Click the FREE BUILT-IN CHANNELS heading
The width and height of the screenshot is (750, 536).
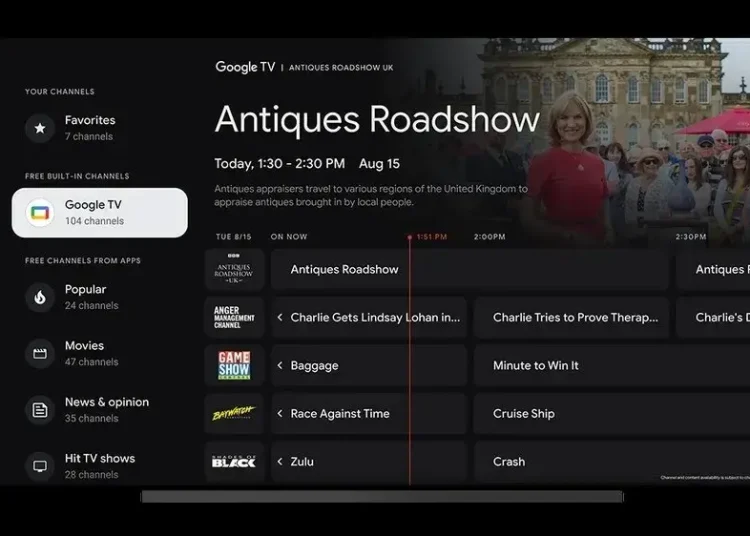pyautogui.click(x=77, y=176)
